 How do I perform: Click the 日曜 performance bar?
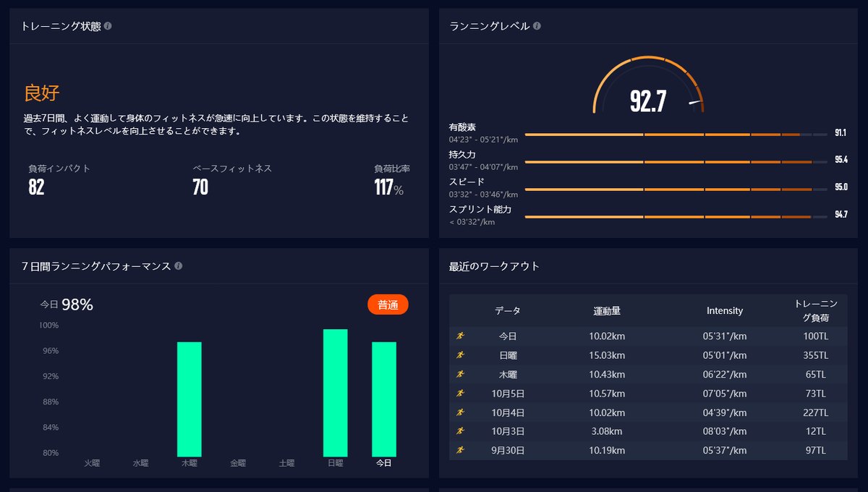pyautogui.click(x=335, y=393)
